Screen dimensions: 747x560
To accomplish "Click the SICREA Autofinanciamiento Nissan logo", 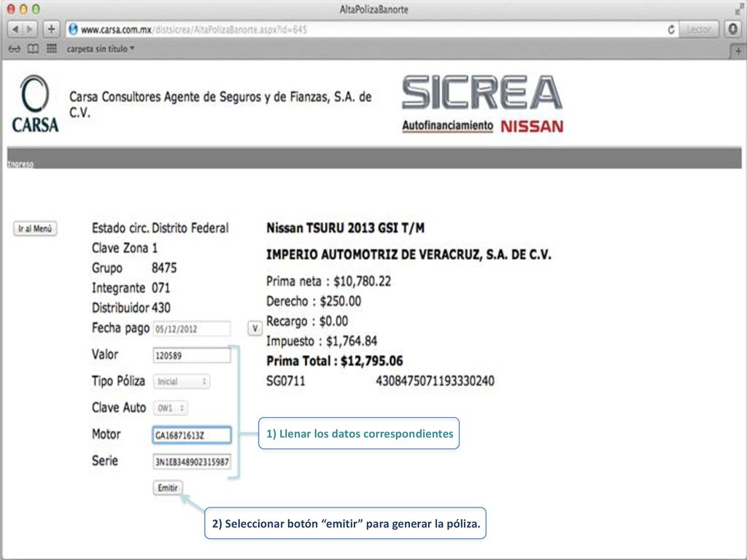I will click(x=483, y=104).
